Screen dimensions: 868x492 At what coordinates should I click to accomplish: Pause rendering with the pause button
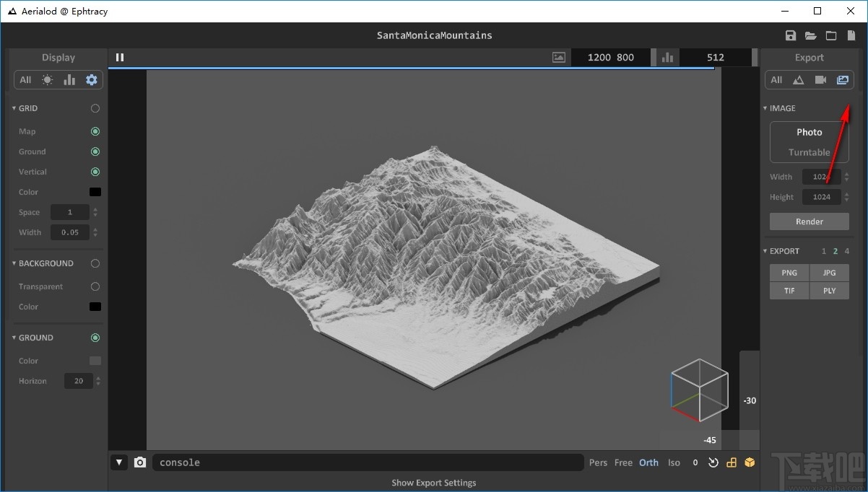tap(120, 58)
